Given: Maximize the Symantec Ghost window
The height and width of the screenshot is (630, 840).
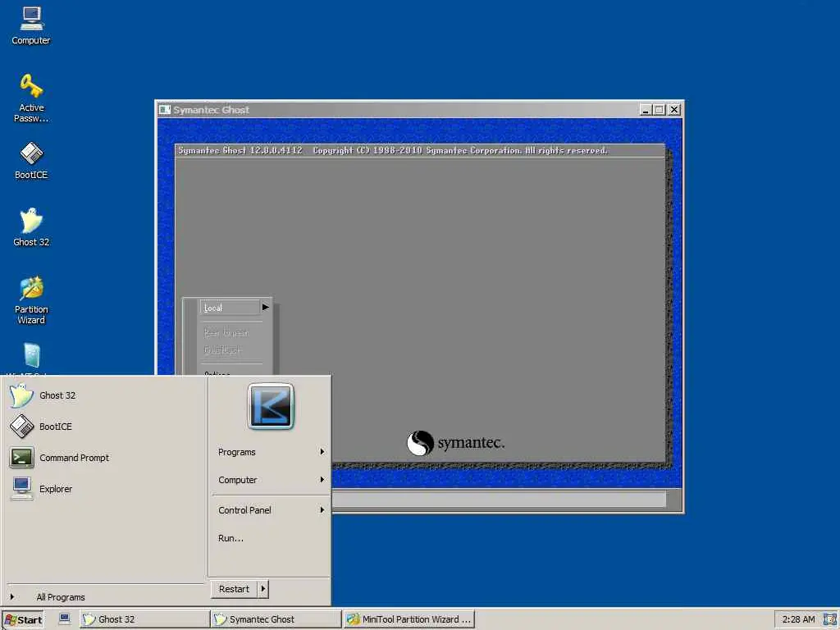Looking at the screenshot, I should [660, 110].
